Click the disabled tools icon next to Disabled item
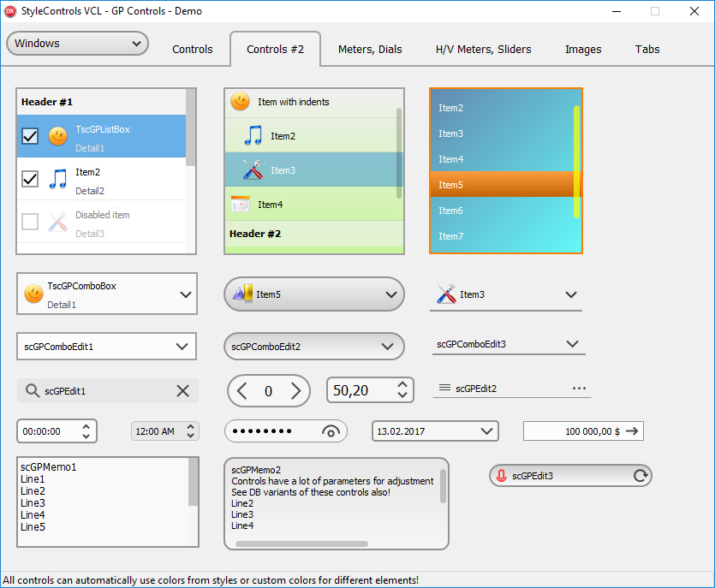The height and width of the screenshot is (588, 715). (58, 222)
